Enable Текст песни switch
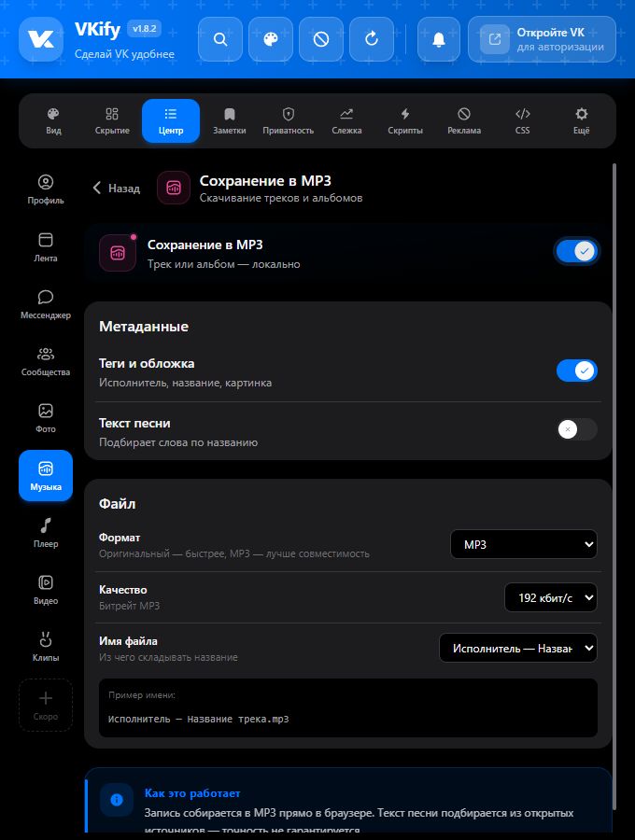 (x=576, y=429)
